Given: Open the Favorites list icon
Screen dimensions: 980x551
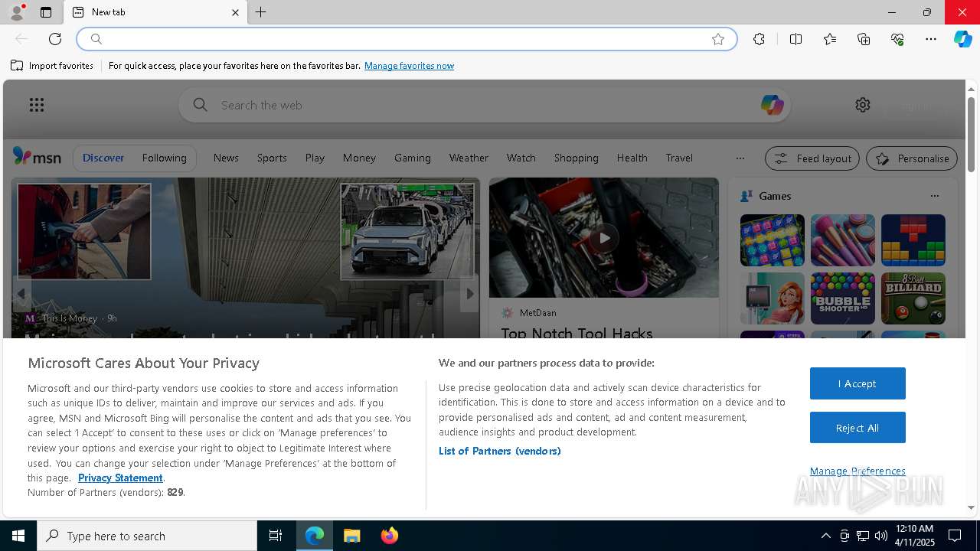Looking at the screenshot, I should 830,39.
